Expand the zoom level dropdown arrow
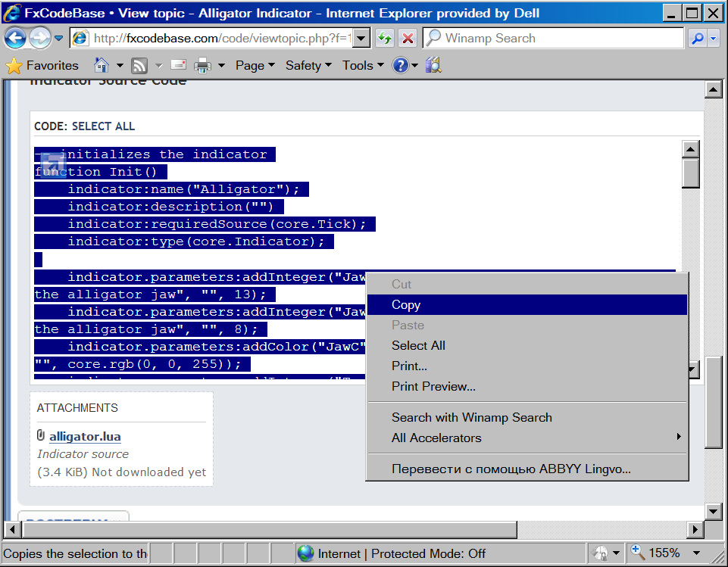728x567 pixels. click(696, 553)
